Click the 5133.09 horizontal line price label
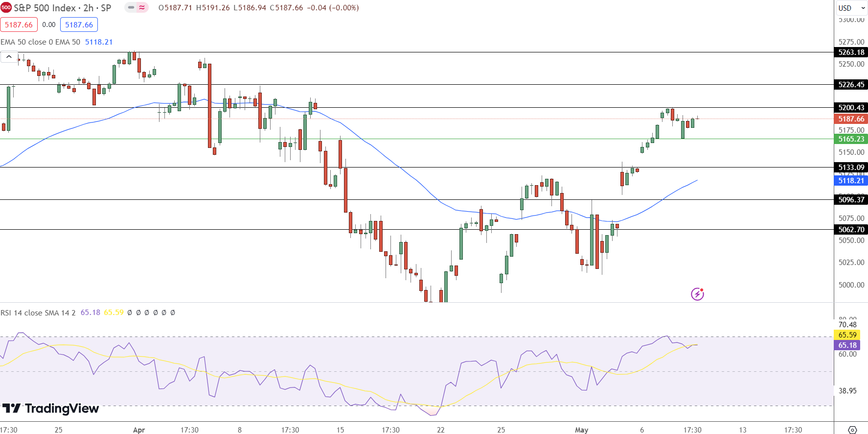The width and height of the screenshot is (868, 434). (x=851, y=168)
